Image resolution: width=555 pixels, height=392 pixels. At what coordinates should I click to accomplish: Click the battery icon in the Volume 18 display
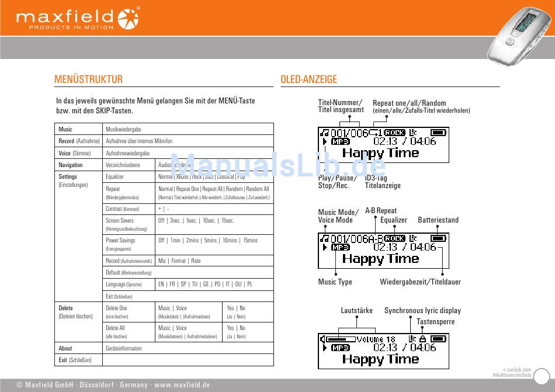[438, 339]
